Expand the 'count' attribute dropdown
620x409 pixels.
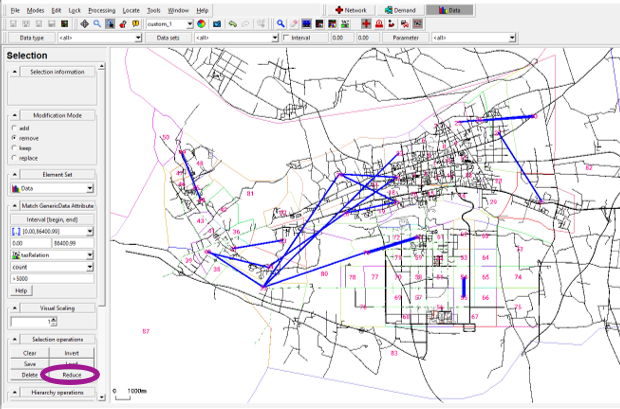90,268
